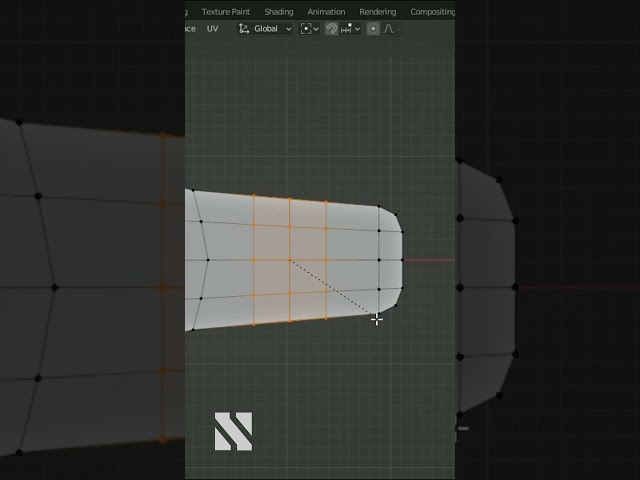Open the Global transform orientation dropdown
The width and height of the screenshot is (640, 480).
(x=265, y=29)
